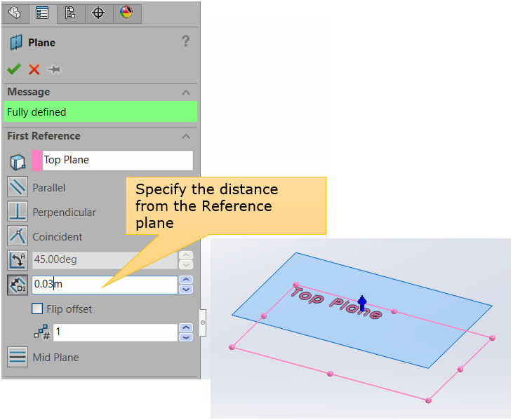
Task: Collapse the Message section
Action: 186,93
